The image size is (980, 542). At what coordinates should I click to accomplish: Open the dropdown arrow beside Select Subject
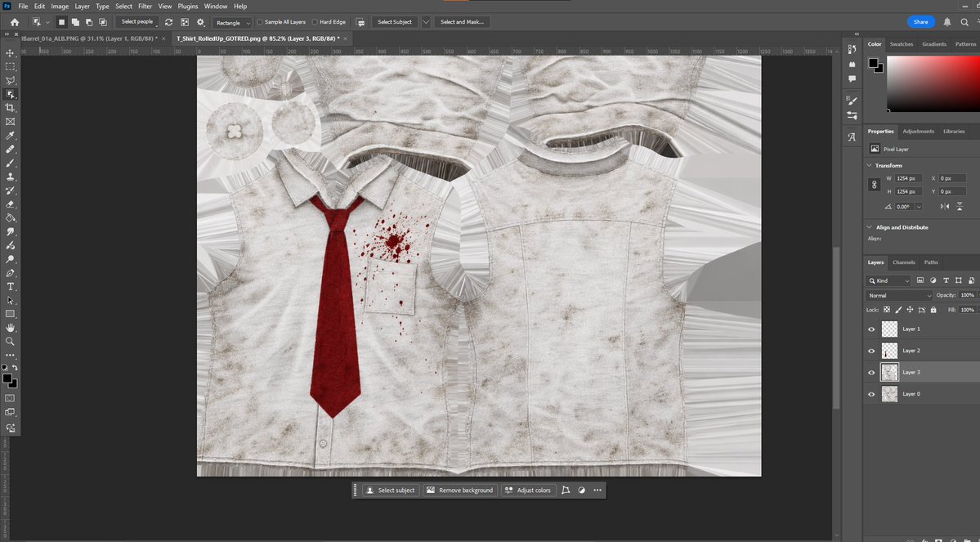(426, 22)
